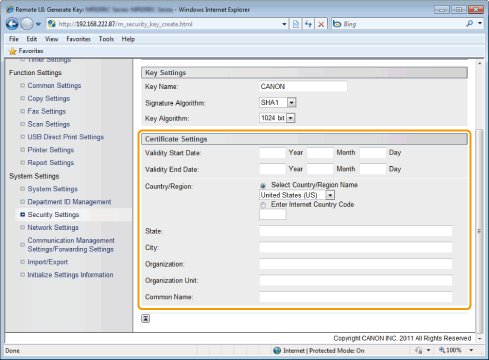Open address bar history dropdown

point(284,24)
